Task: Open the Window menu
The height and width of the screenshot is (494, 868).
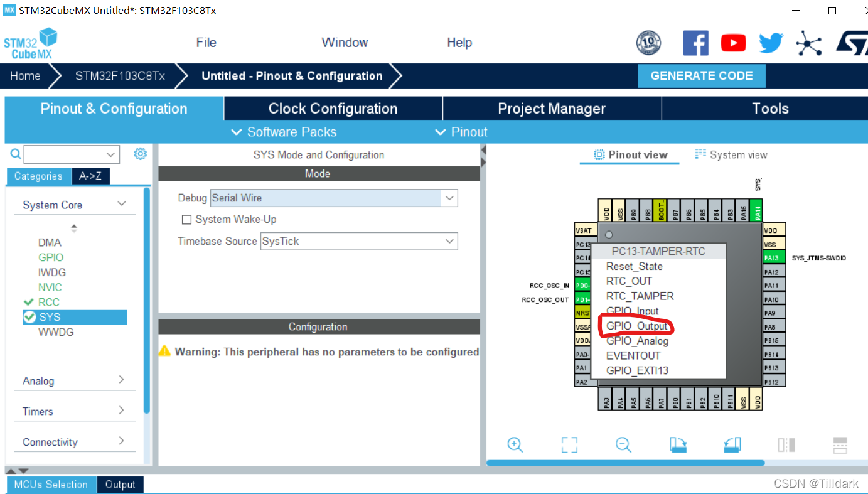Action: point(345,43)
